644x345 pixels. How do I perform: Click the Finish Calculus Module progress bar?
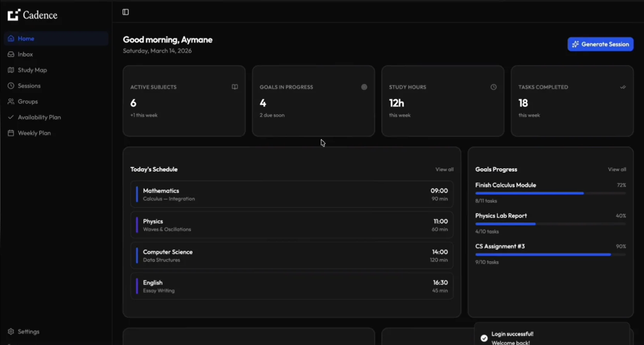551,193
